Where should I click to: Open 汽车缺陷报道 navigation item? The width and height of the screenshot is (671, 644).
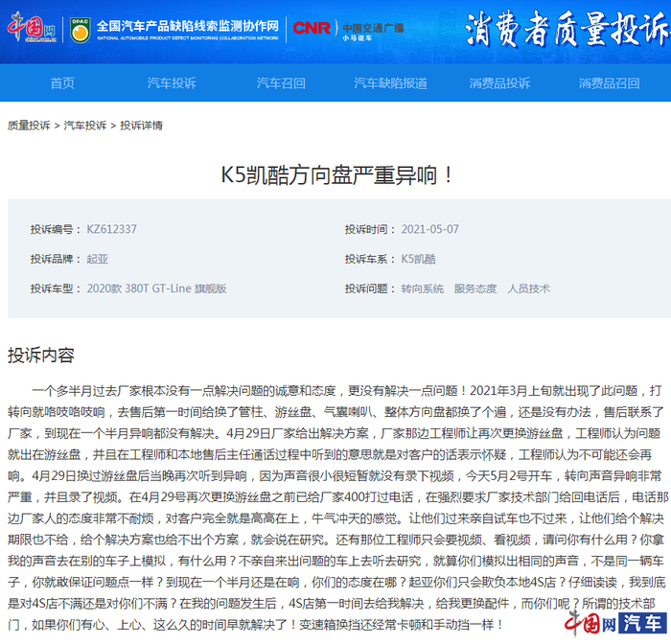point(390,82)
